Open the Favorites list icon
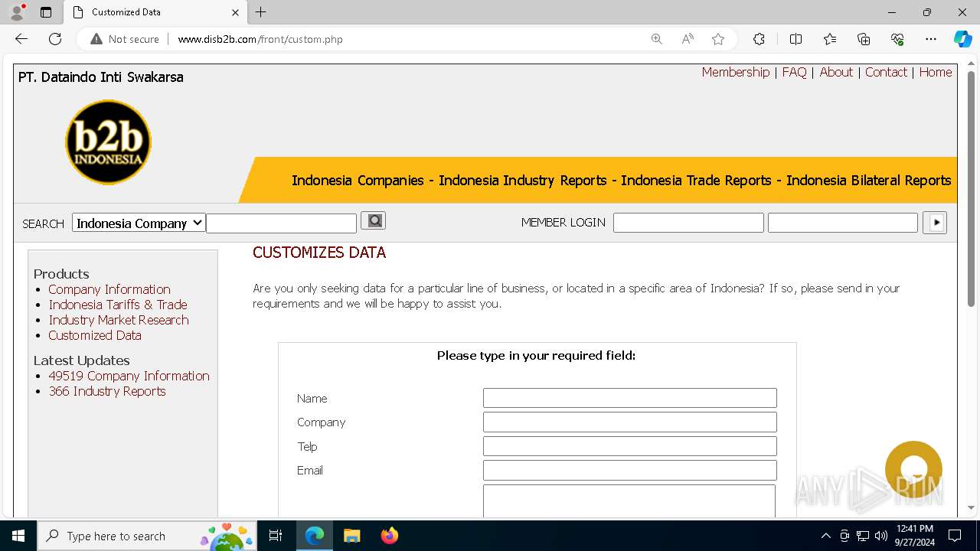 (x=830, y=39)
